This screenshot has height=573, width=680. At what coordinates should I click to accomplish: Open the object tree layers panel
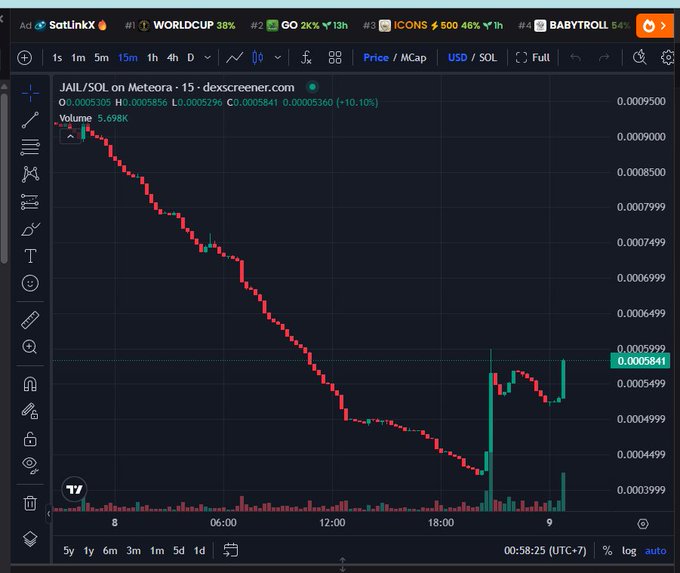coord(30,539)
